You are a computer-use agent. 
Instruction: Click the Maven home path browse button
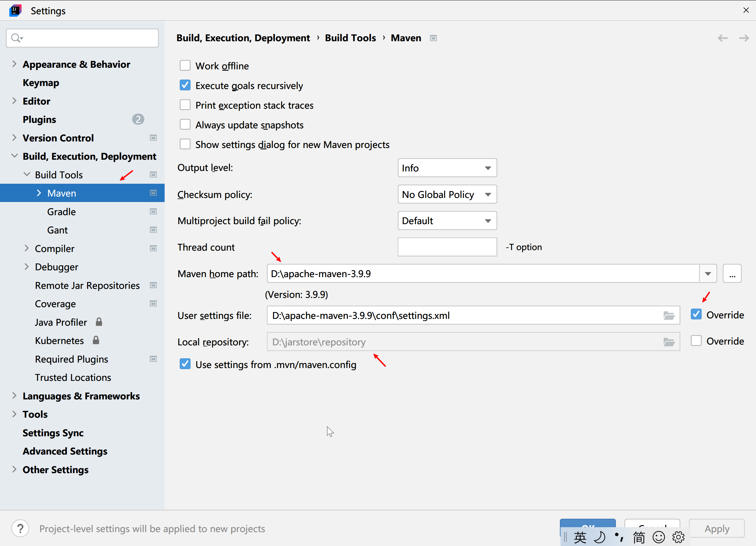click(732, 274)
